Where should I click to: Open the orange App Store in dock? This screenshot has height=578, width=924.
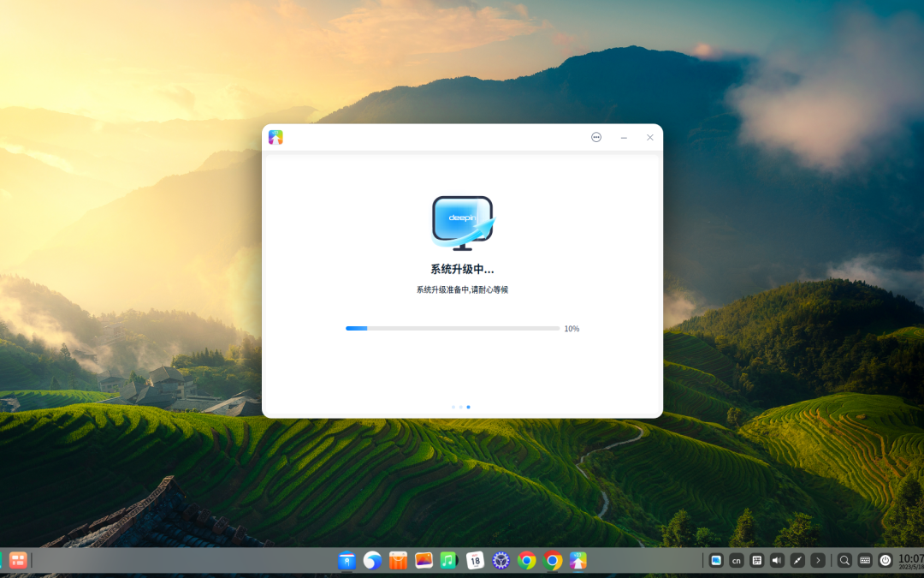[x=399, y=560]
